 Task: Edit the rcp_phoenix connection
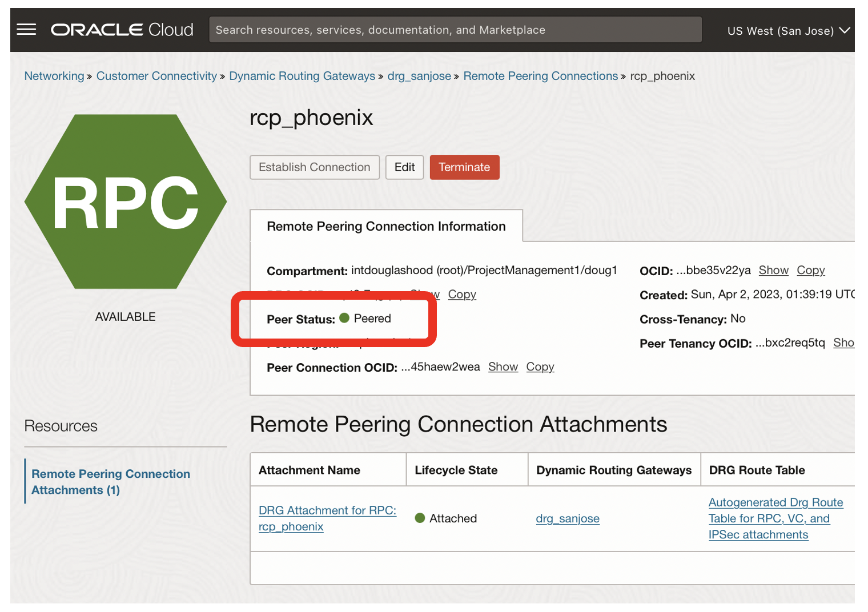click(x=404, y=167)
